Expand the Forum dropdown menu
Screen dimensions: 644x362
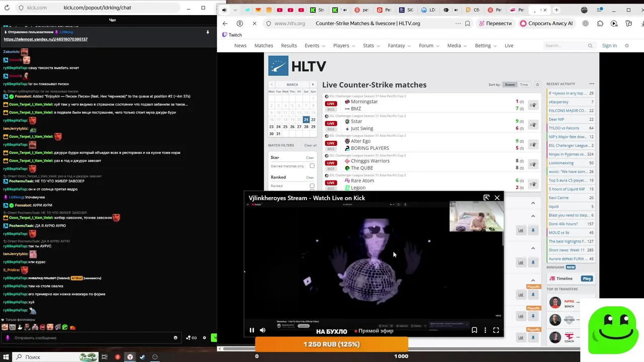point(429,45)
